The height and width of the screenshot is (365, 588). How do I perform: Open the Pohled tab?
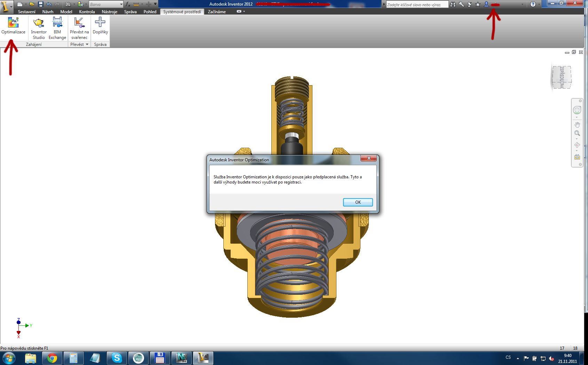point(150,12)
